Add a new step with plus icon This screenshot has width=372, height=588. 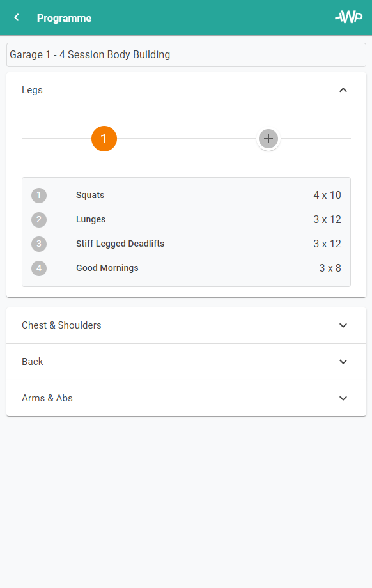[x=268, y=139]
